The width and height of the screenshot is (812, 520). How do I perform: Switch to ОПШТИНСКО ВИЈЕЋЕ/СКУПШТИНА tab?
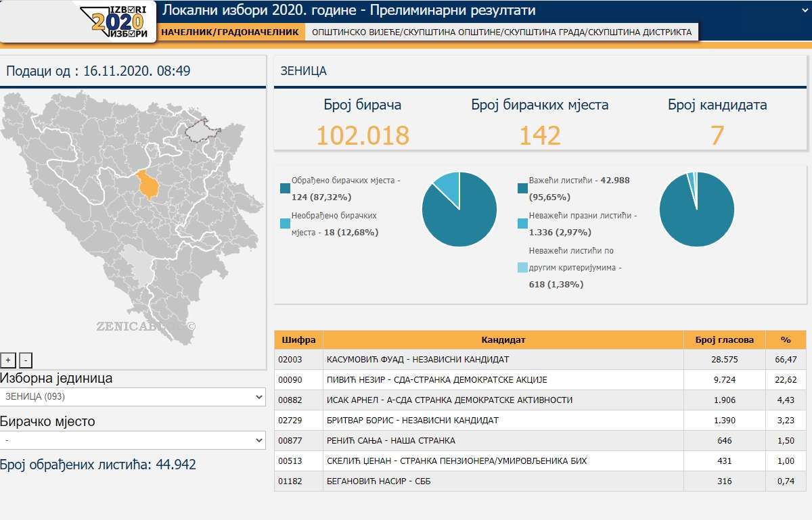(x=501, y=32)
